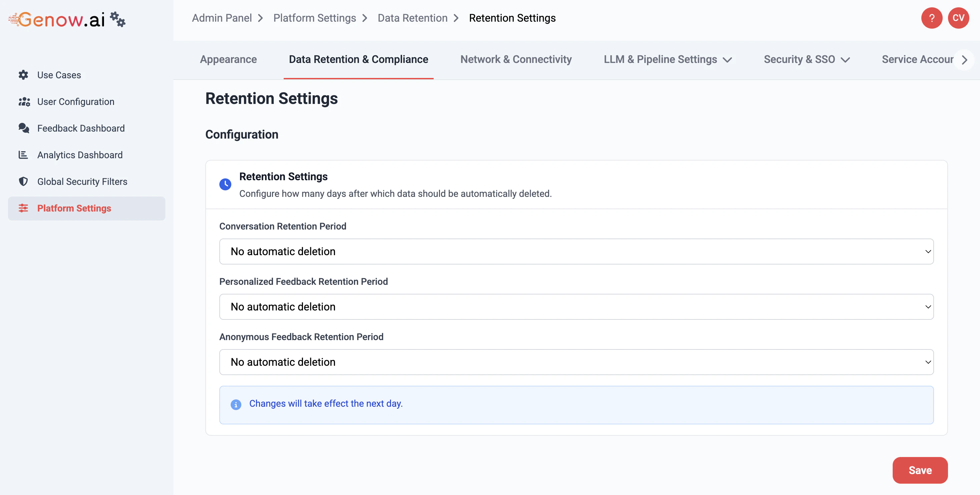Click the 'Configure how many days' description text

click(395, 194)
